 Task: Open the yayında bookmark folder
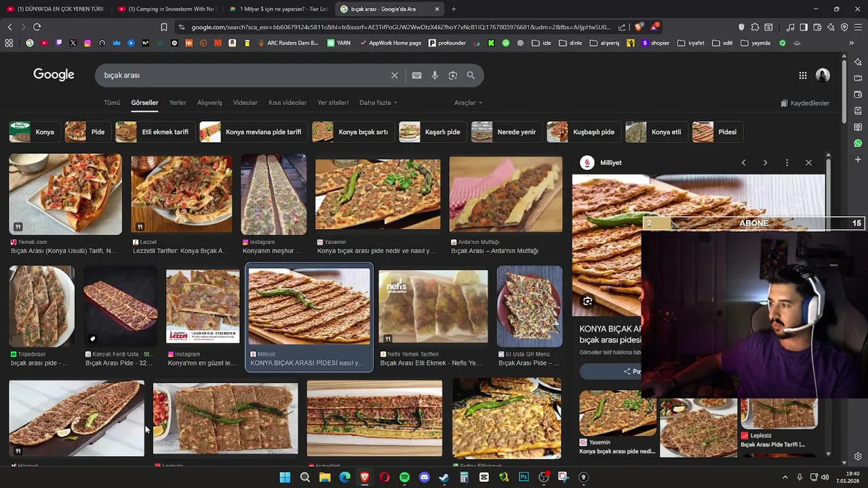(755, 43)
